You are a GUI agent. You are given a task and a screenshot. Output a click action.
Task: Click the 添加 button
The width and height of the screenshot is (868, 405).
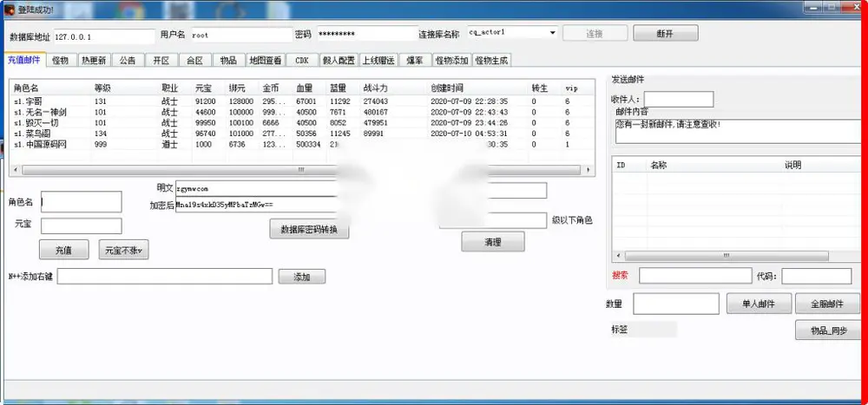pos(302,277)
